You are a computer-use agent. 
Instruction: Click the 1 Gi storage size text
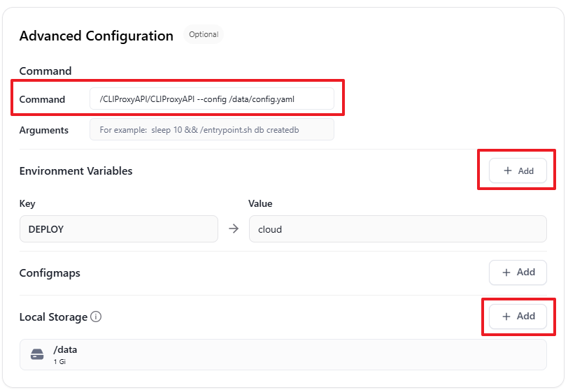pos(60,362)
